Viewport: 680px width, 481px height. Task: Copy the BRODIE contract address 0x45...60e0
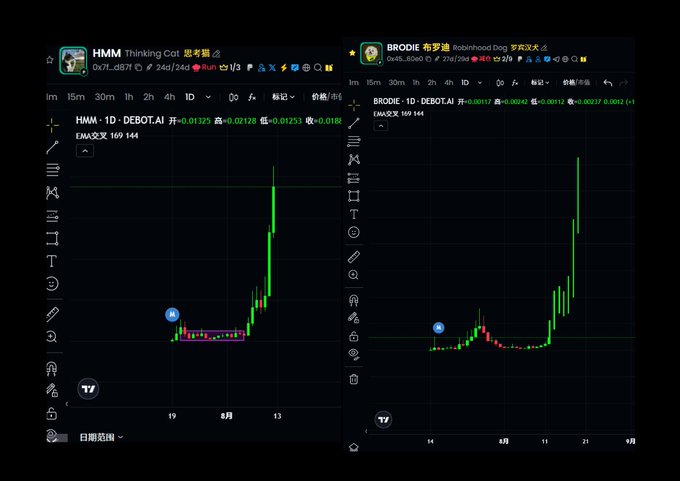[x=428, y=59]
